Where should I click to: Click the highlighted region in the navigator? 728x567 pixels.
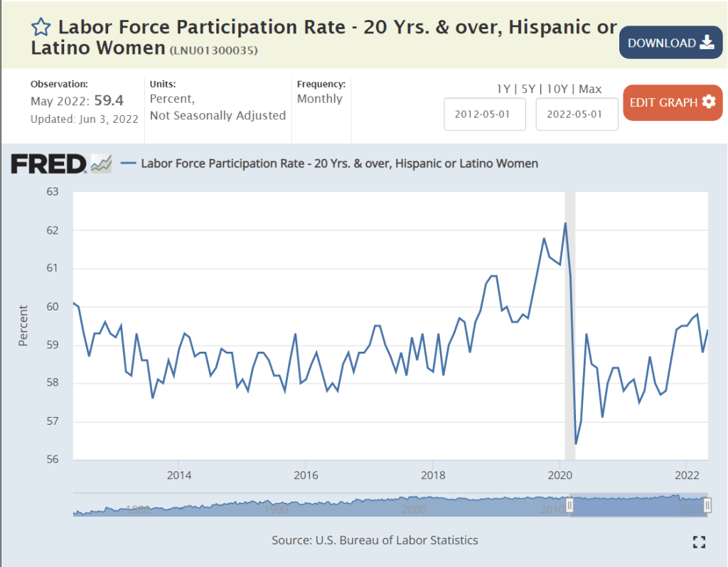(638, 505)
